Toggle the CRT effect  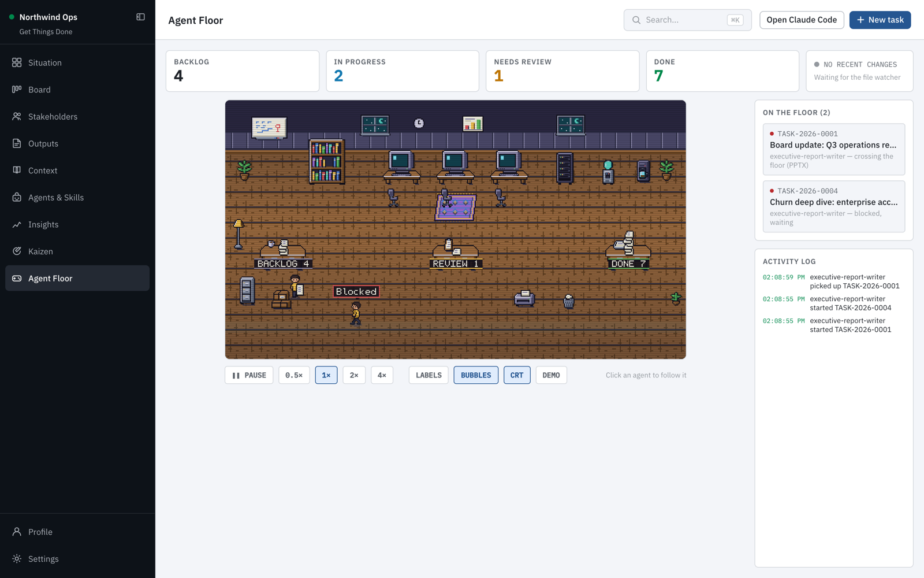point(517,375)
